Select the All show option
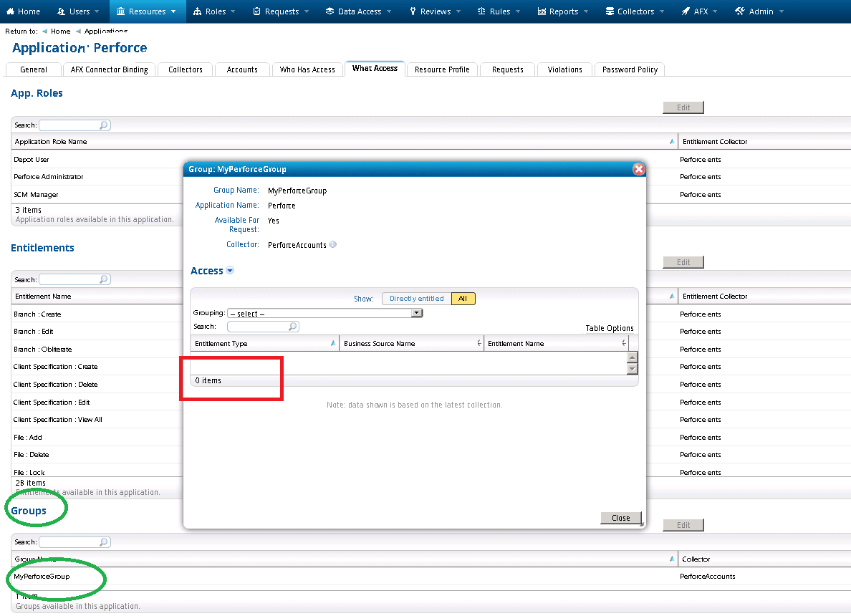 click(463, 299)
